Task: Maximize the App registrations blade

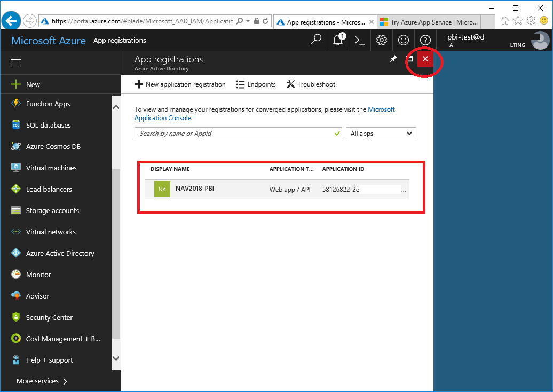Action: pos(410,59)
